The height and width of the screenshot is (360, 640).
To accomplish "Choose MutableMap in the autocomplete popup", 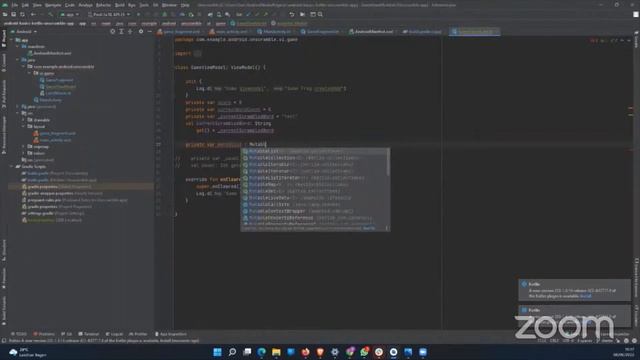I will [x=313, y=184].
